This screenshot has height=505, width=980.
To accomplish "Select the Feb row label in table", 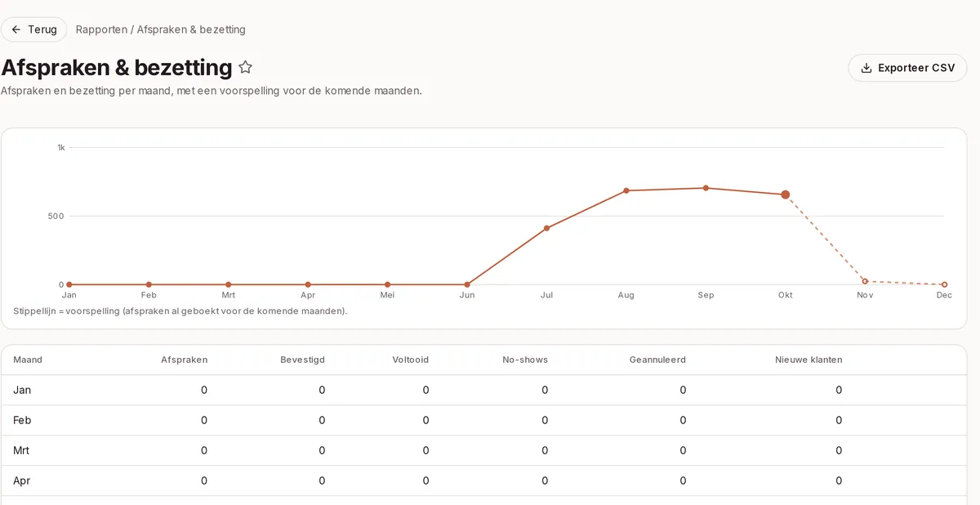I will click(22, 420).
